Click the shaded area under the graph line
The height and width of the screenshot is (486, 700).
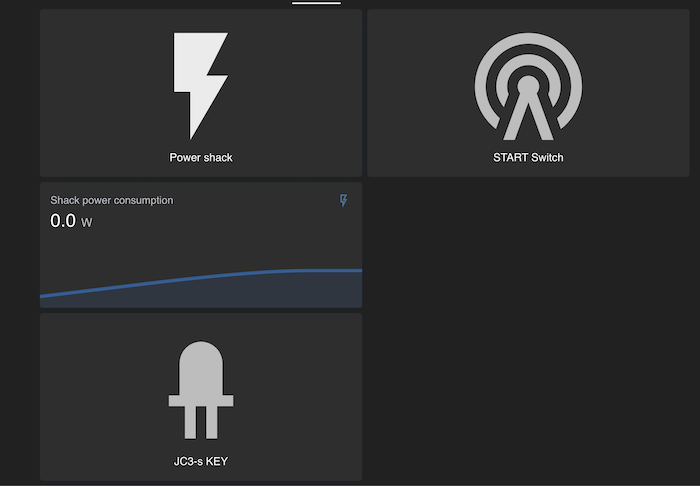pos(200,297)
